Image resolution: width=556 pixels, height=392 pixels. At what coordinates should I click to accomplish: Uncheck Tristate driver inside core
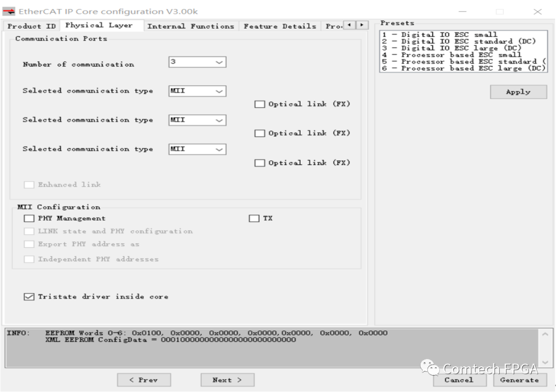[x=29, y=296]
